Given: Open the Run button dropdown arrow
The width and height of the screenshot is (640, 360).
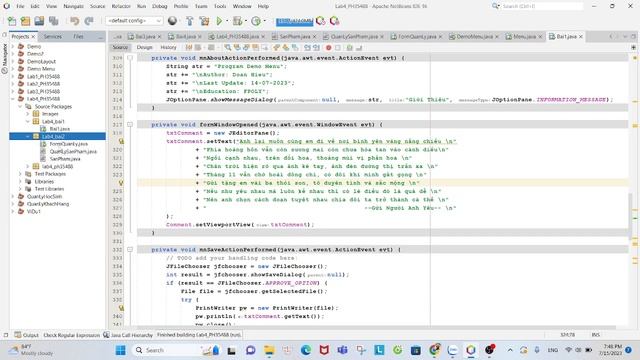Looking at the screenshot, I should coord(226,21).
